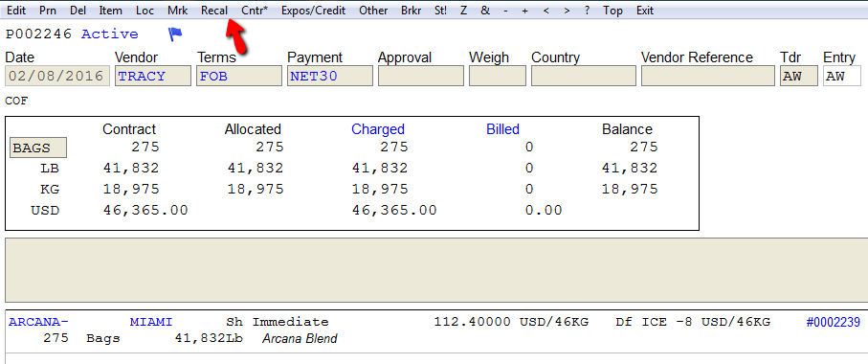This screenshot has width=868, height=364.
Task: Click the Entry field AW
Action: (842, 76)
